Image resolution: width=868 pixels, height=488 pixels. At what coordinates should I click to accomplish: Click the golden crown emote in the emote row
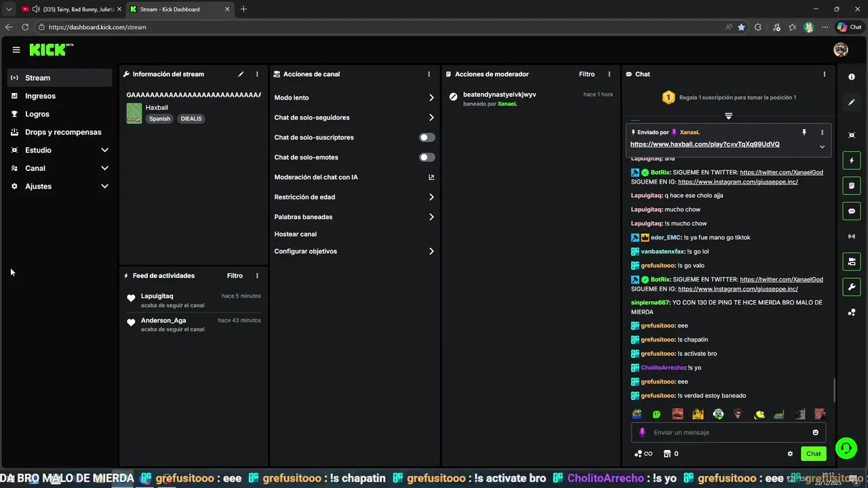click(698, 414)
